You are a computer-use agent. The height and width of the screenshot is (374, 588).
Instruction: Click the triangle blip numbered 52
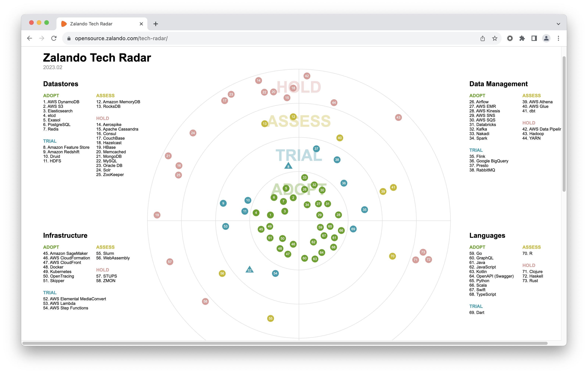tap(249, 270)
